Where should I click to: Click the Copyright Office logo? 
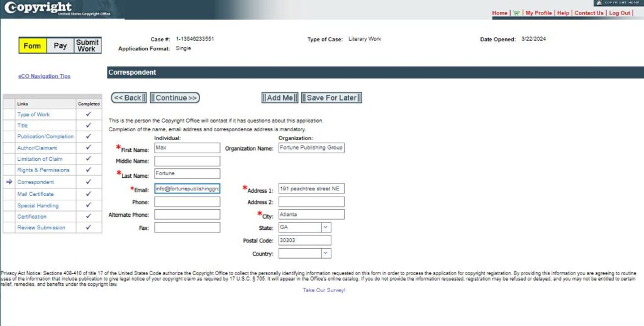pos(57,9)
